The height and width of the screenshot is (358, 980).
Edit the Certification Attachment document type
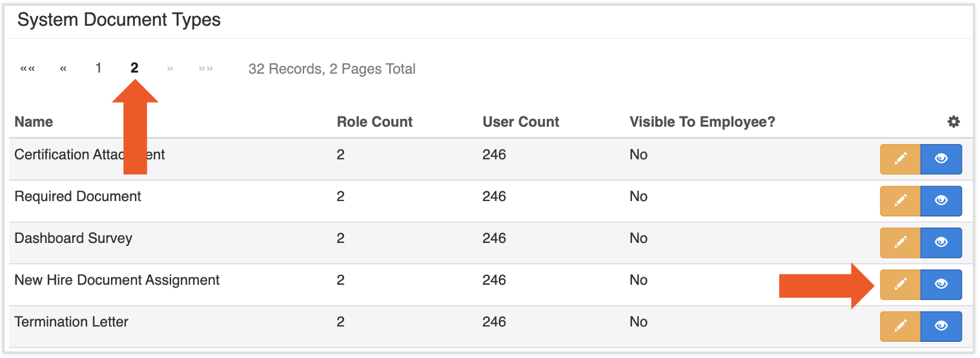pyautogui.click(x=900, y=159)
